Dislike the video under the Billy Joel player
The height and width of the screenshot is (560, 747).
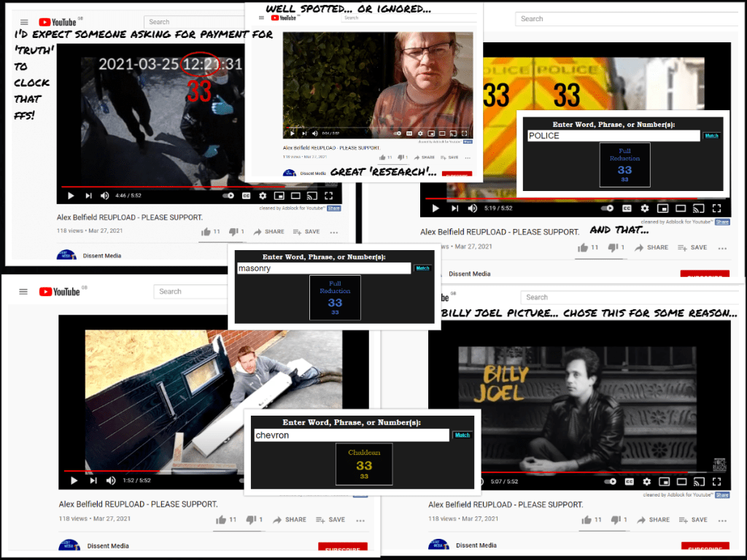coord(614,520)
